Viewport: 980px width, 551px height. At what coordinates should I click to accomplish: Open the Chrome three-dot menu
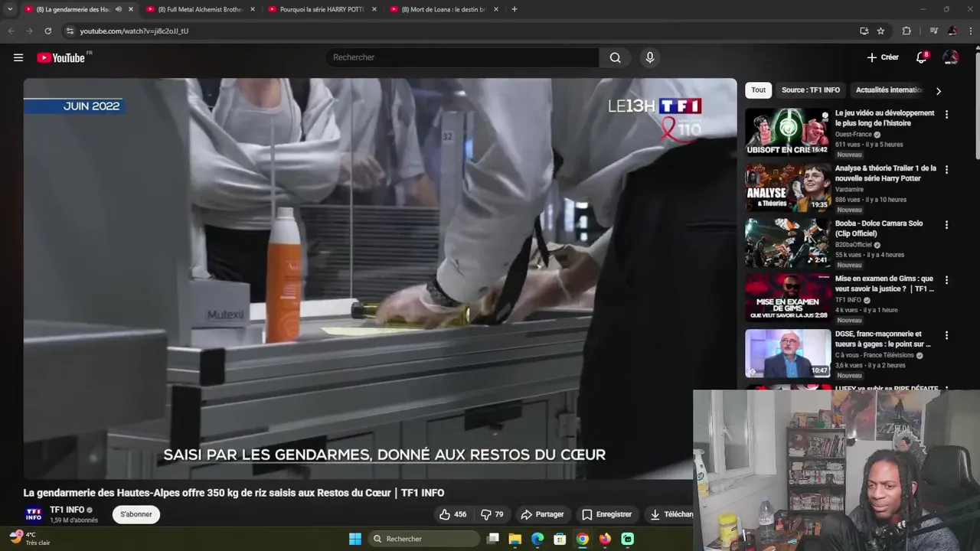click(970, 31)
